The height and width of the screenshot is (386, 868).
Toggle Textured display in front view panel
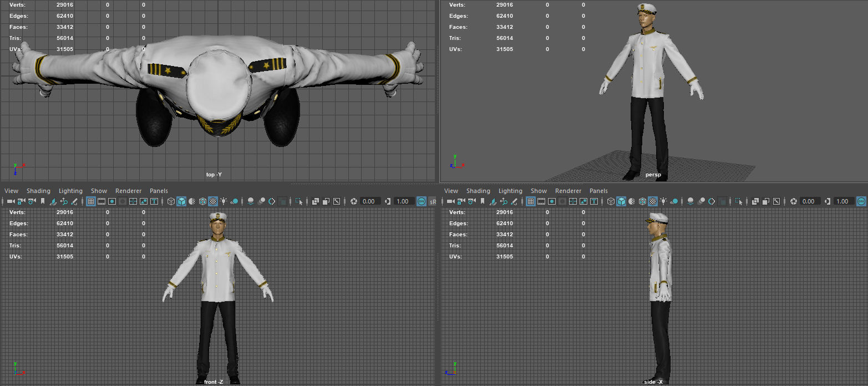tap(213, 201)
